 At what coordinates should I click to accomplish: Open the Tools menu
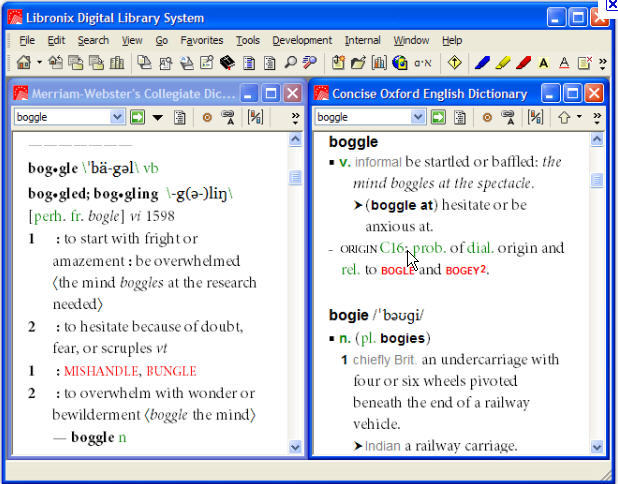(x=248, y=40)
